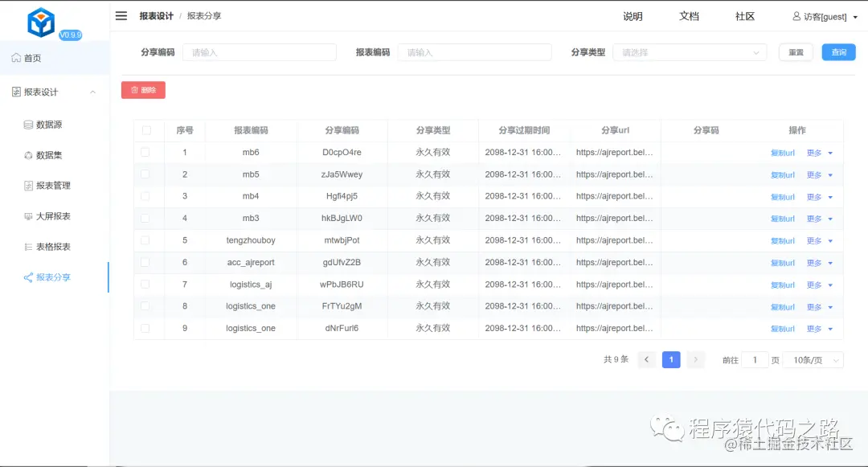Click the 报表管理 icon in sidebar

pos(28,186)
